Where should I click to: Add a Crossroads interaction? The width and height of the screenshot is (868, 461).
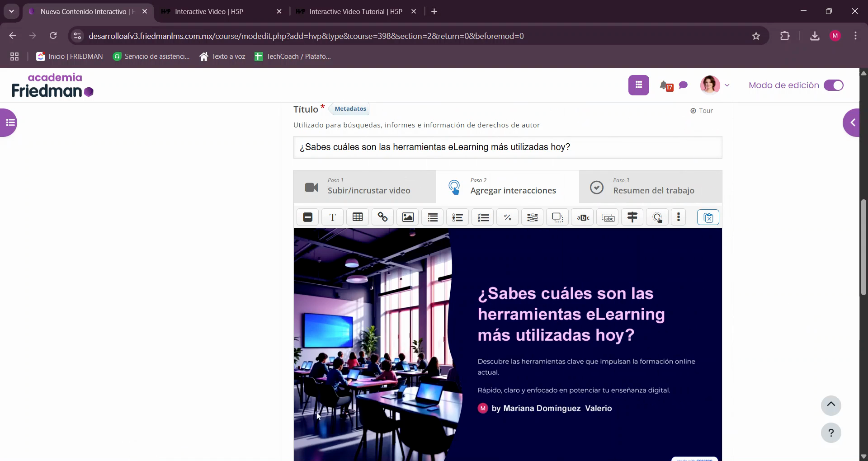click(632, 217)
